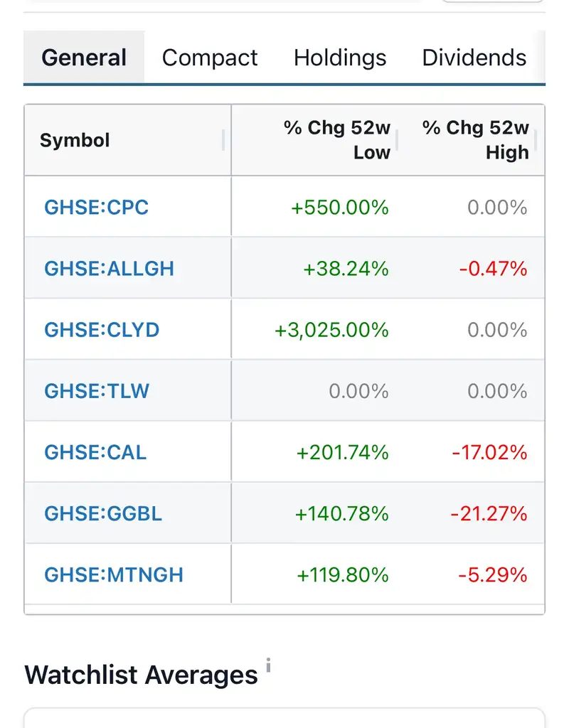Sort by the Symbol column header

pos(75,140)
